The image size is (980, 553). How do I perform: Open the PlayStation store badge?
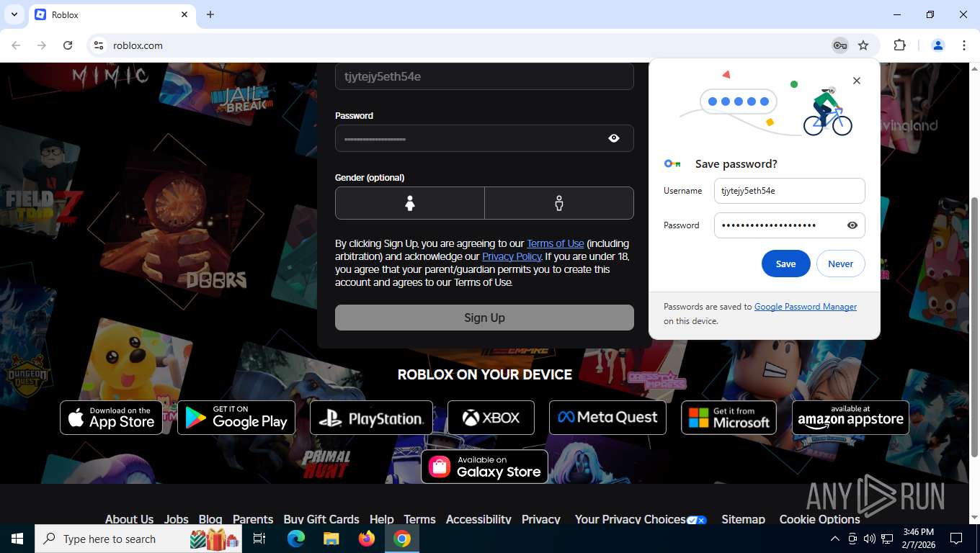tap(371, 418)
